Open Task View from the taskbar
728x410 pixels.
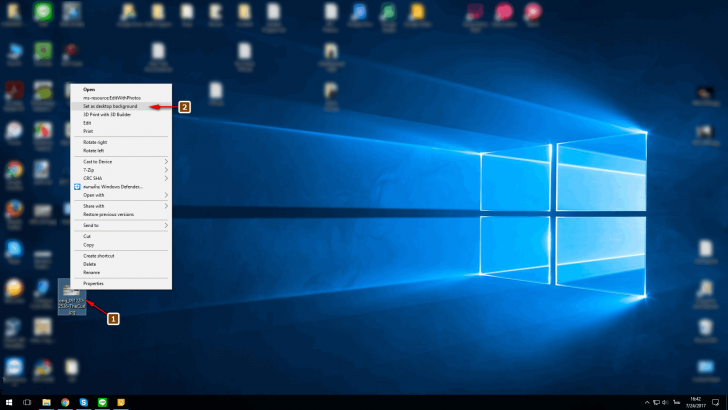pos(27,403)
